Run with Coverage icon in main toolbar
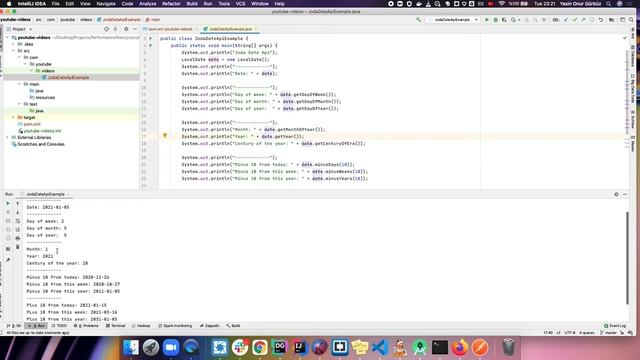The image size is (640, 360). click(x=504, y=20)
